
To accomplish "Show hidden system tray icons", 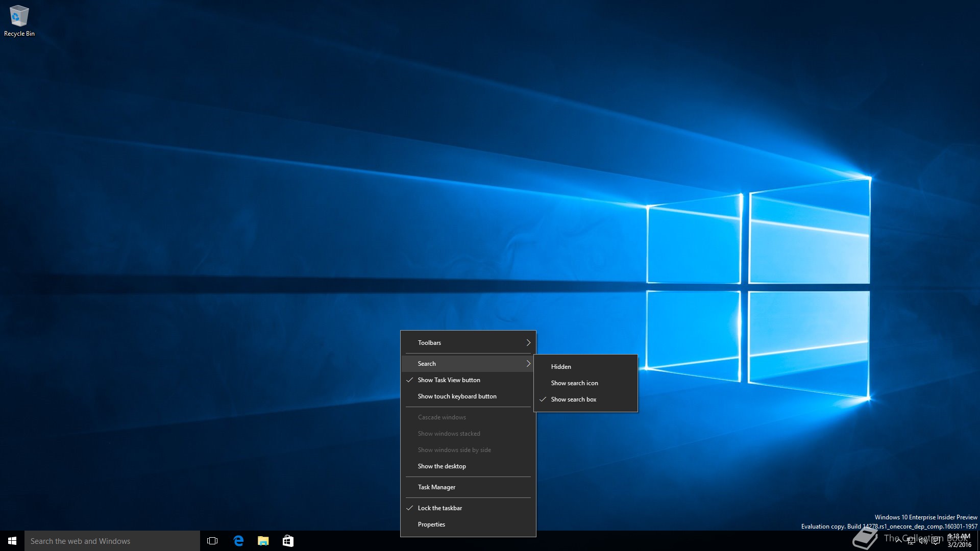I will coord(898,541).
